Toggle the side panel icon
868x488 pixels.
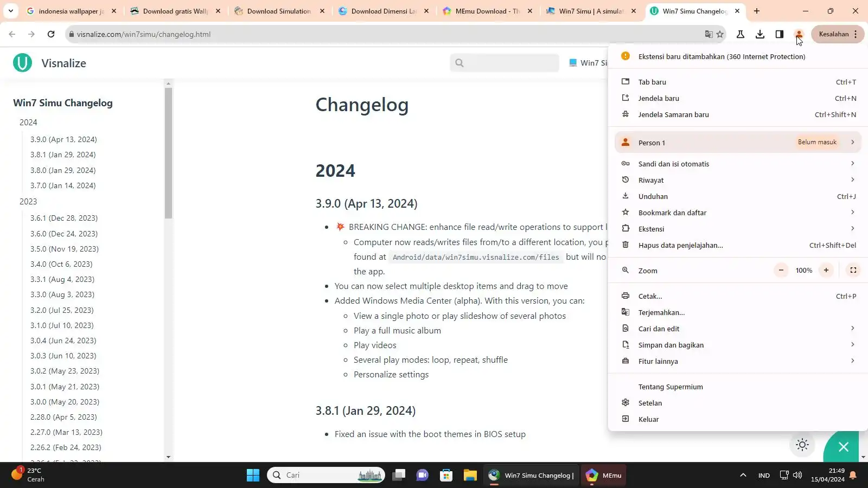click(x=780, y=34)
